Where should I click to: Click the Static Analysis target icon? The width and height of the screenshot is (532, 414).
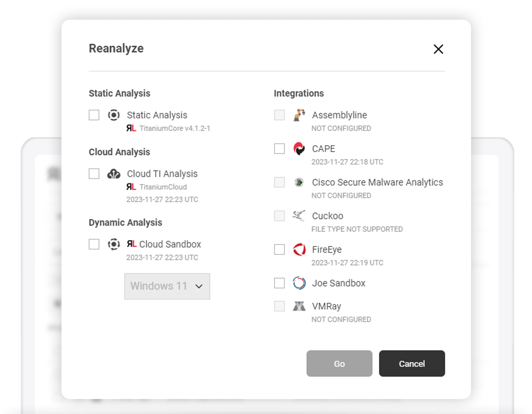(114, 115)
